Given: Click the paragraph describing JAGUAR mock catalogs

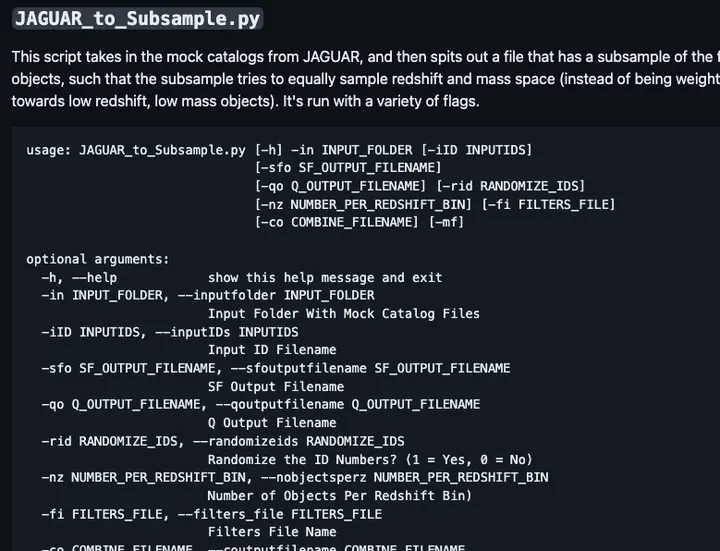Looking at the screenshot, I should [x=366, y=79].
